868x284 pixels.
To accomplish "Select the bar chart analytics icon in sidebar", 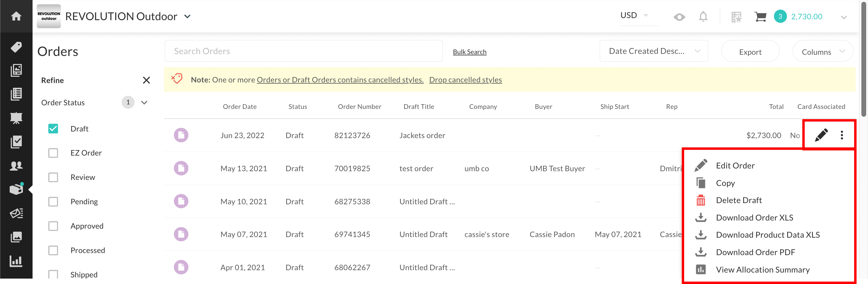I will click(17, 261).
